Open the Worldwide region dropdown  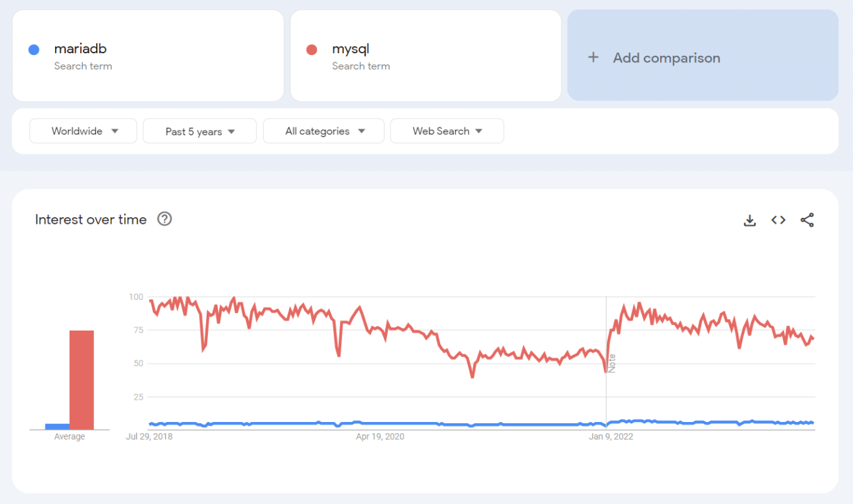tap(83, 131)
